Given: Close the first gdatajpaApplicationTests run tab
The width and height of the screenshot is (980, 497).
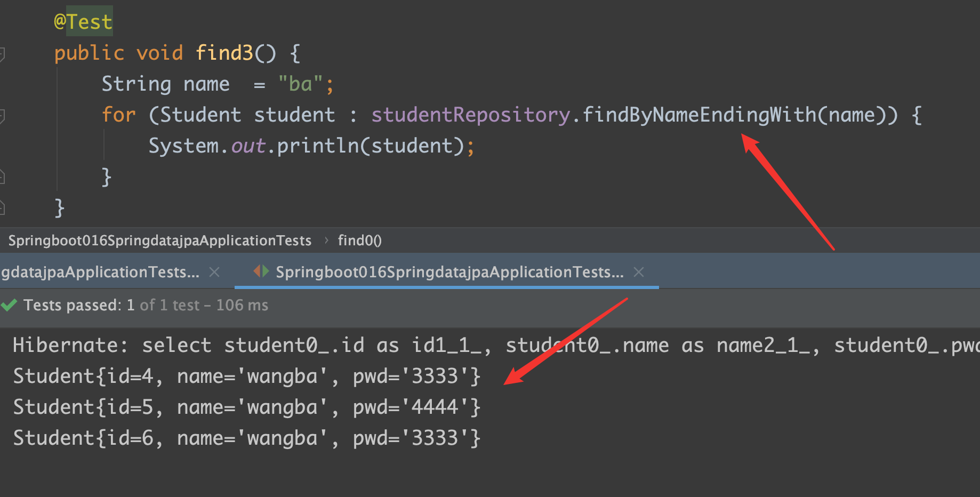Looking at the screenshot, I should point(214,272).
